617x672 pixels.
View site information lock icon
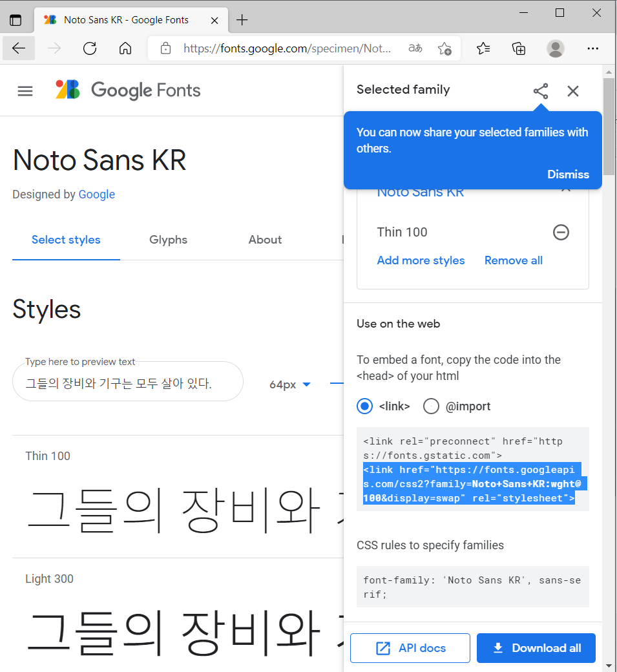tap(165, 48)
